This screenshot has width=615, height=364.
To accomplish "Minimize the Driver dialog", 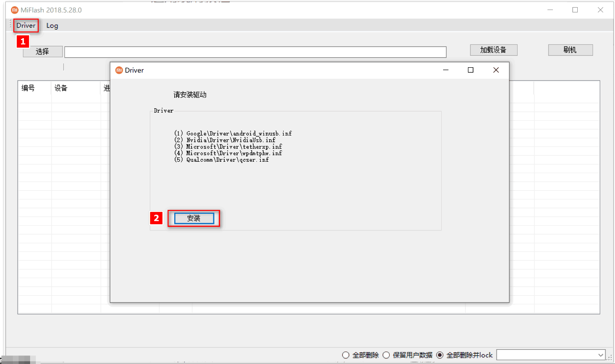I will tap(445, 70).
